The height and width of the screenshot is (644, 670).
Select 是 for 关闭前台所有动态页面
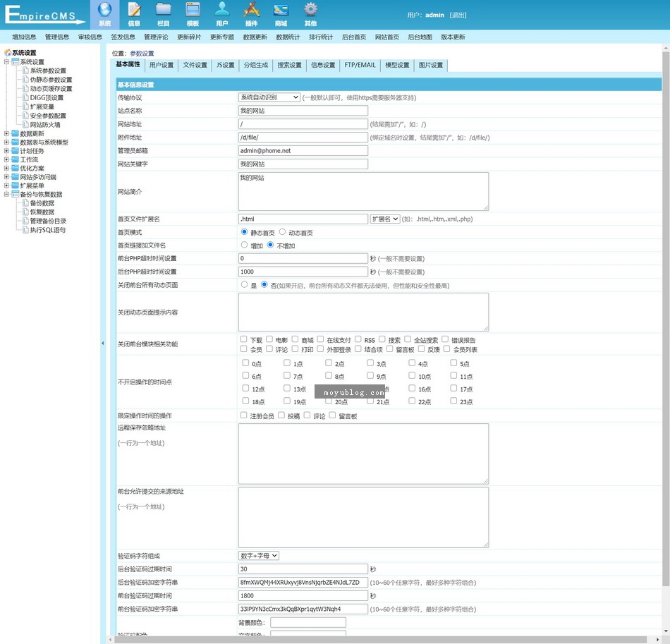click(245, 284)
